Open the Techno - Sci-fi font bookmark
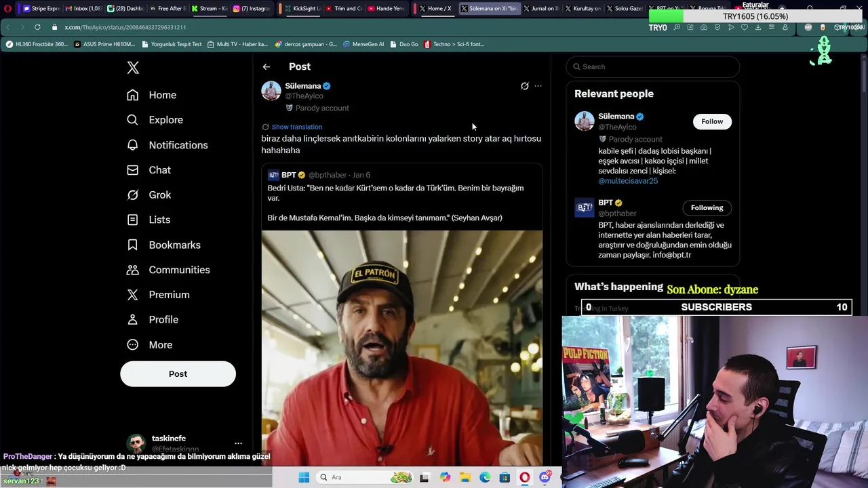Image resolution: width=868 pixels, height=488 pixels. (454, 44)
